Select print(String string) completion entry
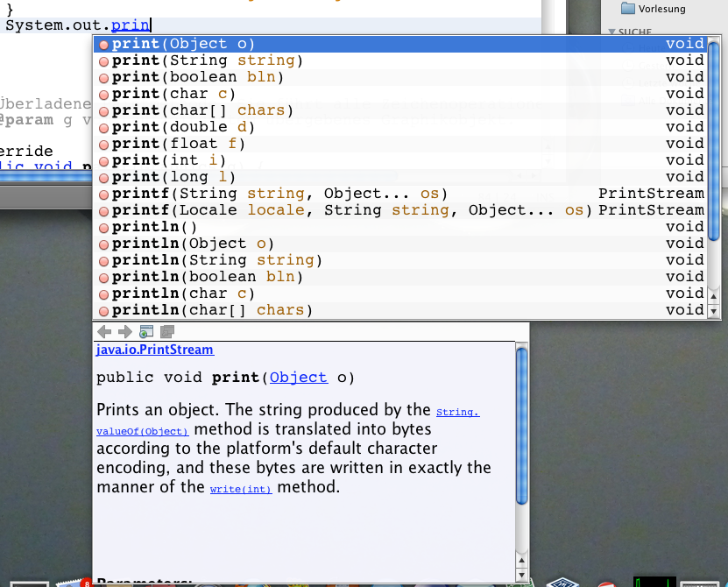The height and width of the screenshot is (587, 728). [x=400, y=60]
